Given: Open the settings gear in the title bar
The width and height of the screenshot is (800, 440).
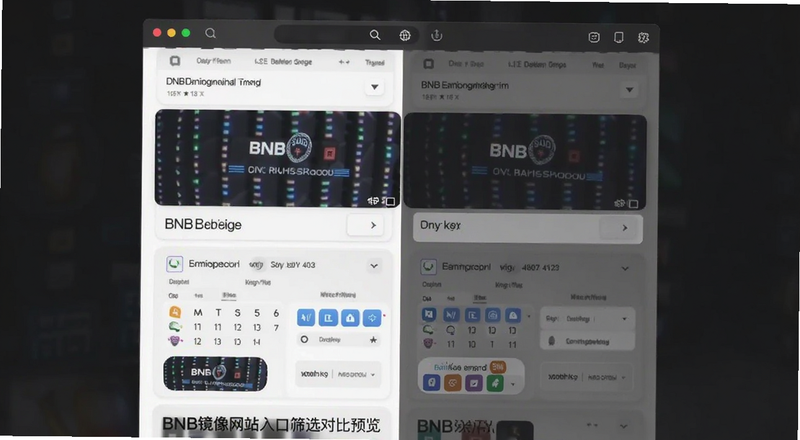Looking at the screenshot, I should tap(643, 37).
